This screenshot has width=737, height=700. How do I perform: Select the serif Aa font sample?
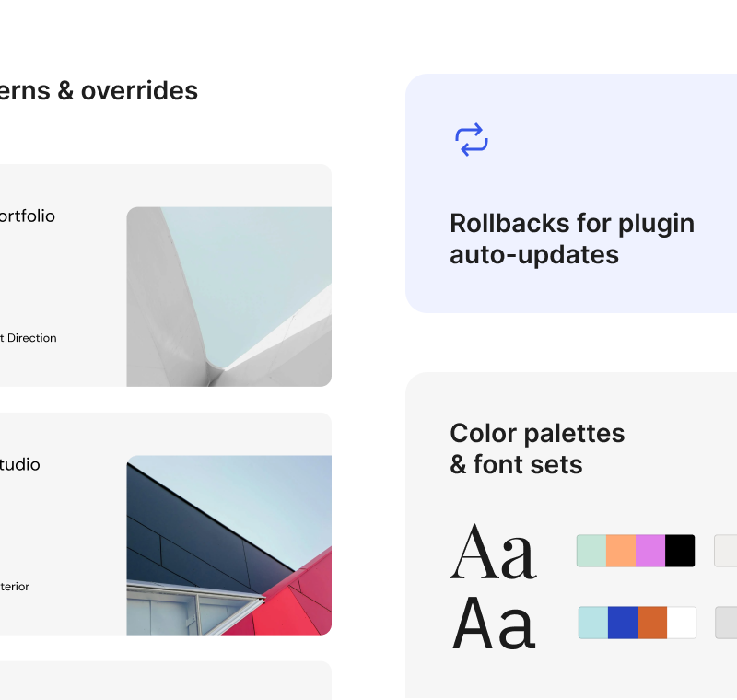pyautogui.click(x=493, y=552)
